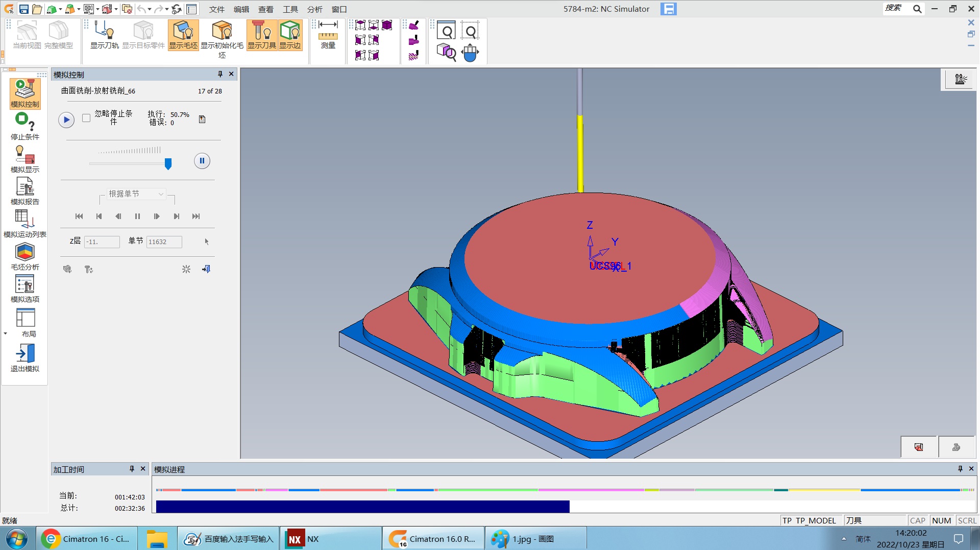Toggle 显示初始化毛坯 initial stock display
This screenshot has width=980, height=550.
click(222, 39)
